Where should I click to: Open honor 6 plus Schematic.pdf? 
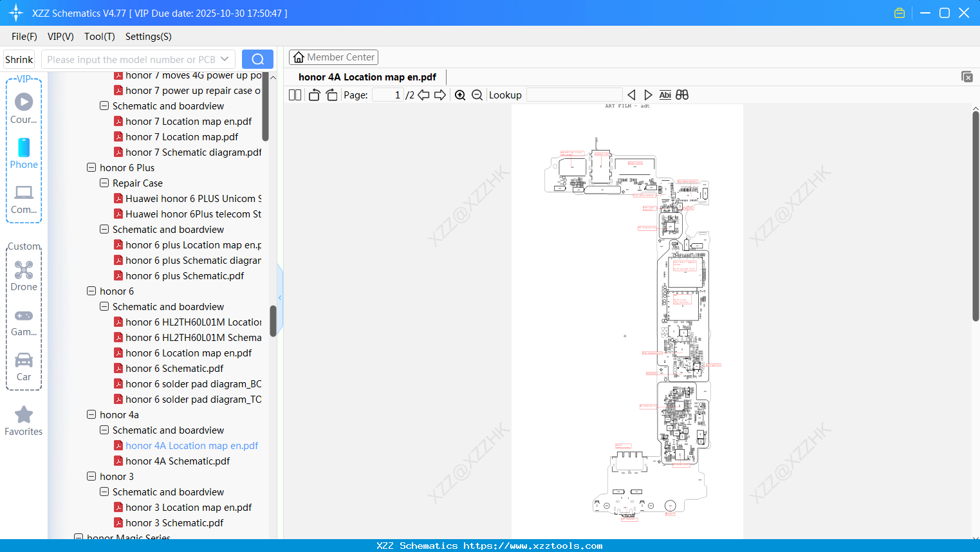point(185,276)
